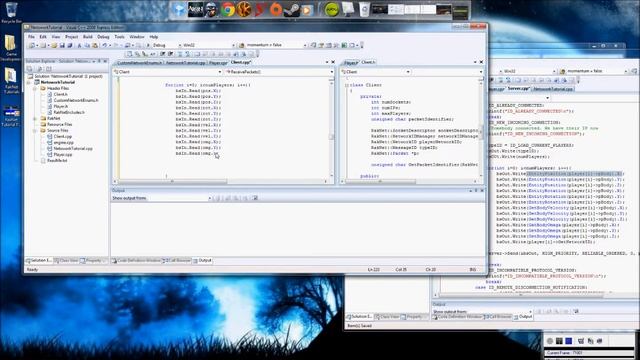Launch Steam from the top dock
This screenshot has width=640, height=360.
point(292,9)
